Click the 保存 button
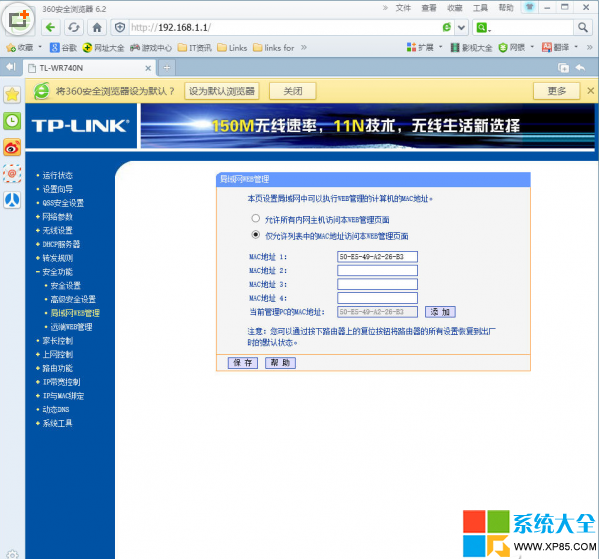Viewport: 599px width, 559px height. tap(243, 363)
